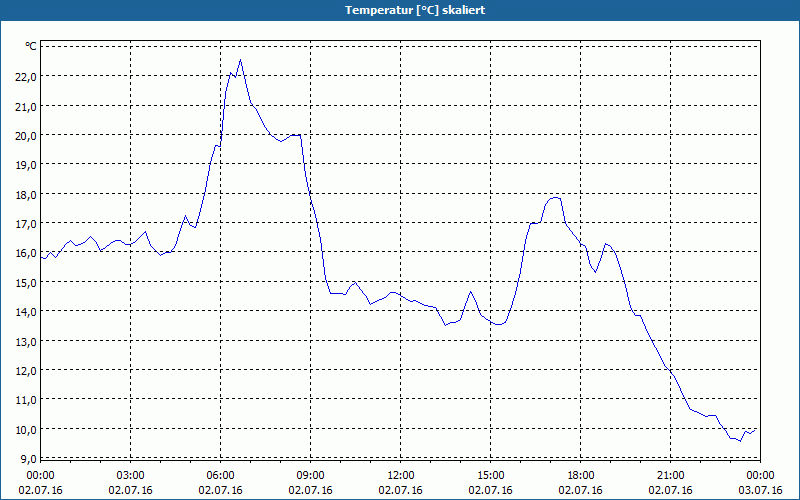The width and height of the screenshot is (800, 500).
Task: Click the 03:00 time axis label
Action: [131, 476]
